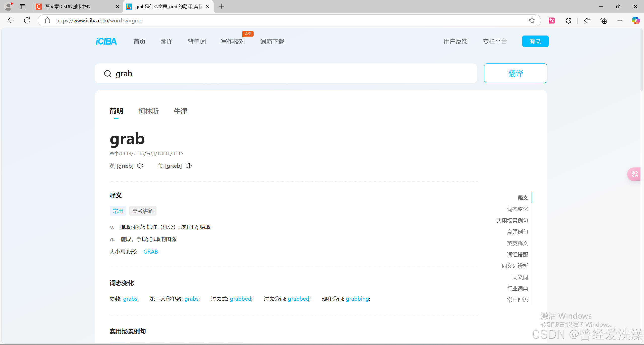Open browser settings and more menu

click(x=620, y=21)
